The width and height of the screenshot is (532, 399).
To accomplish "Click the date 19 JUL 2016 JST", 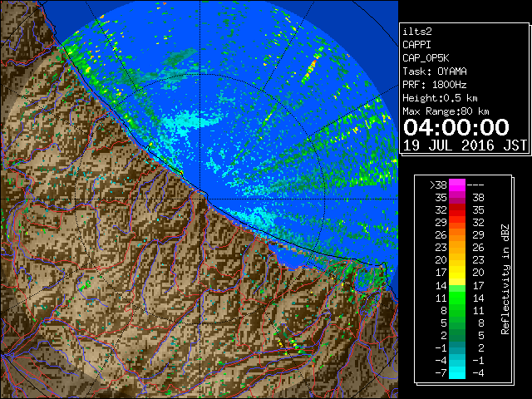I will coord(465,145).
